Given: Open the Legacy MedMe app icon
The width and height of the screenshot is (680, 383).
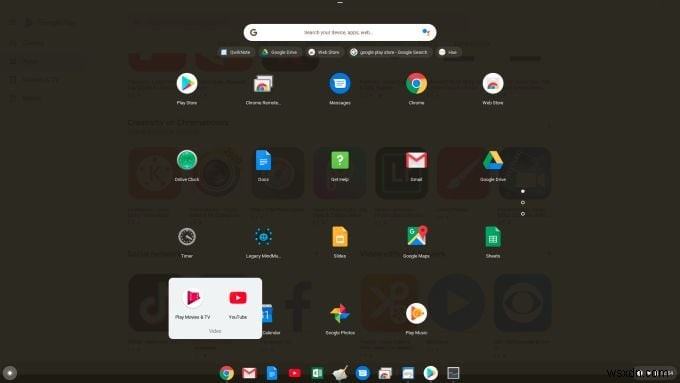Looking at the screenshot, I should [x=263, y=237].
